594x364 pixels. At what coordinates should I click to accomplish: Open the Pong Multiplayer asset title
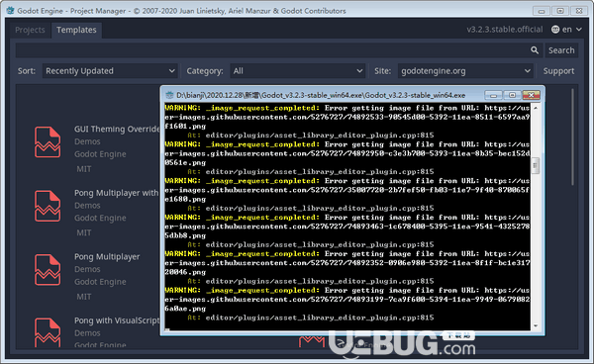pos(107,257)
